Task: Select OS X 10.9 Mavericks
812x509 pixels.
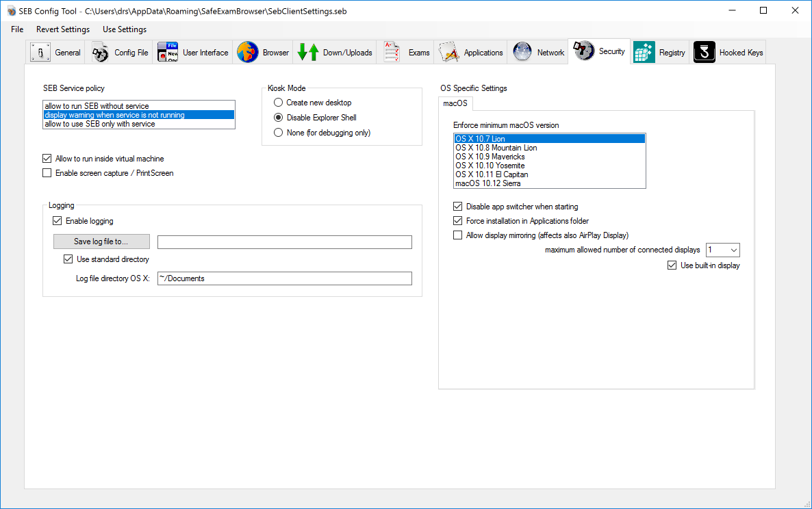Action: click(x=550, y=156)
